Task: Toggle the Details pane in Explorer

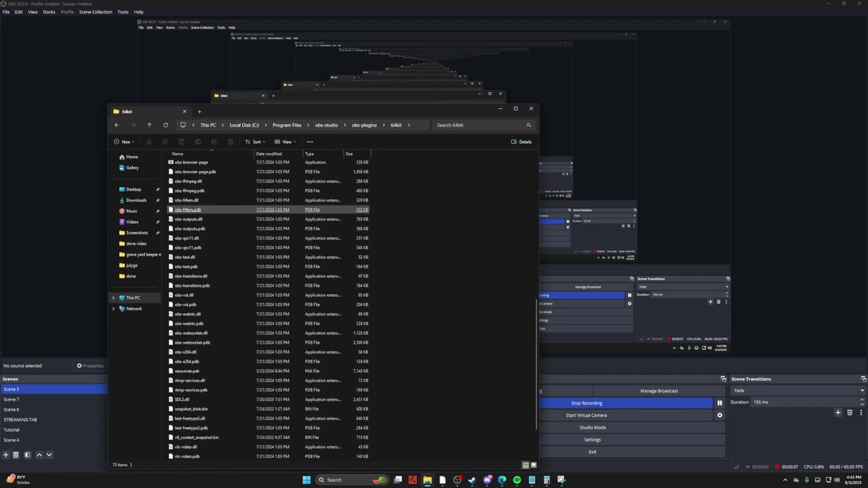Action: 521,142
